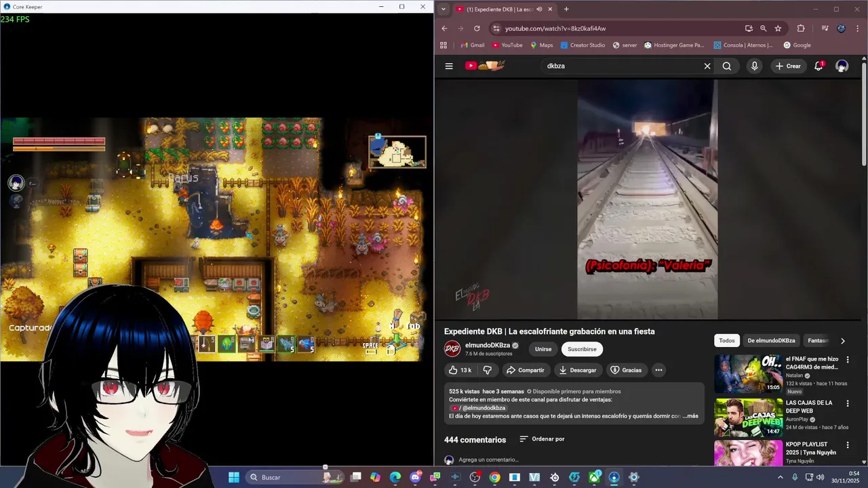Select the Todos filter chip

tap(727, 341)
